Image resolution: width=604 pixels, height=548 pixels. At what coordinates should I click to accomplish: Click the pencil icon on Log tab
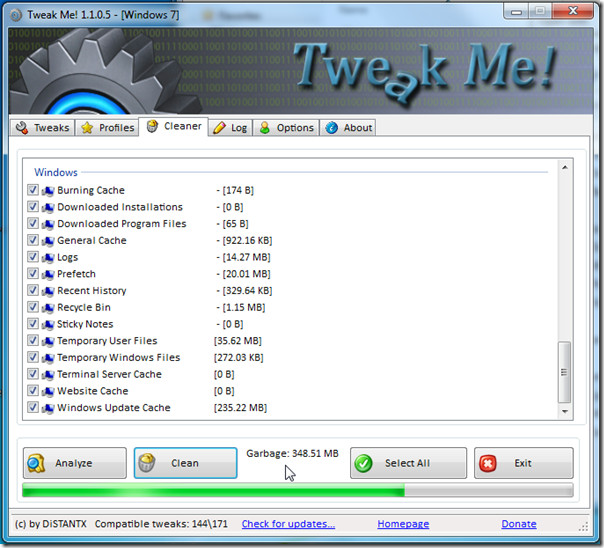coord(219,127)
